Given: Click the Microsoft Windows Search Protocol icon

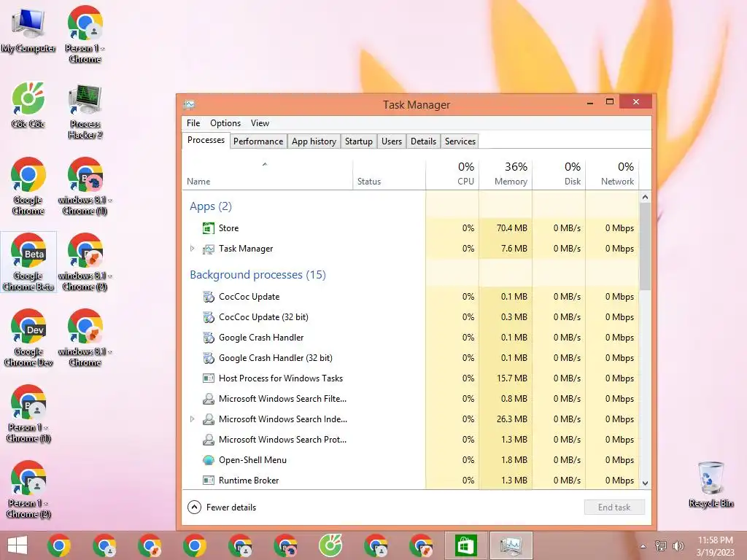Looking at the screenshot, I should click(x=208, y=440).
